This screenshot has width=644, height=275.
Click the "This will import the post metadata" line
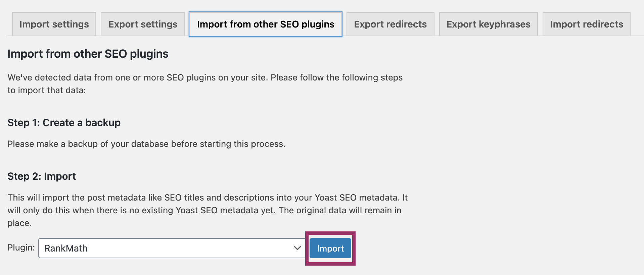tap(208, 198)
